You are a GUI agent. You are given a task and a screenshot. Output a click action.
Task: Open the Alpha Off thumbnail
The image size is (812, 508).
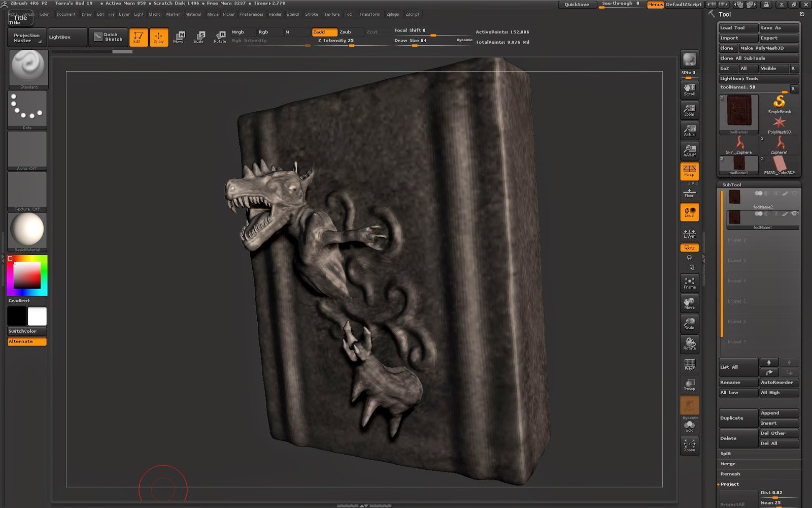click(x=28, y=151)
